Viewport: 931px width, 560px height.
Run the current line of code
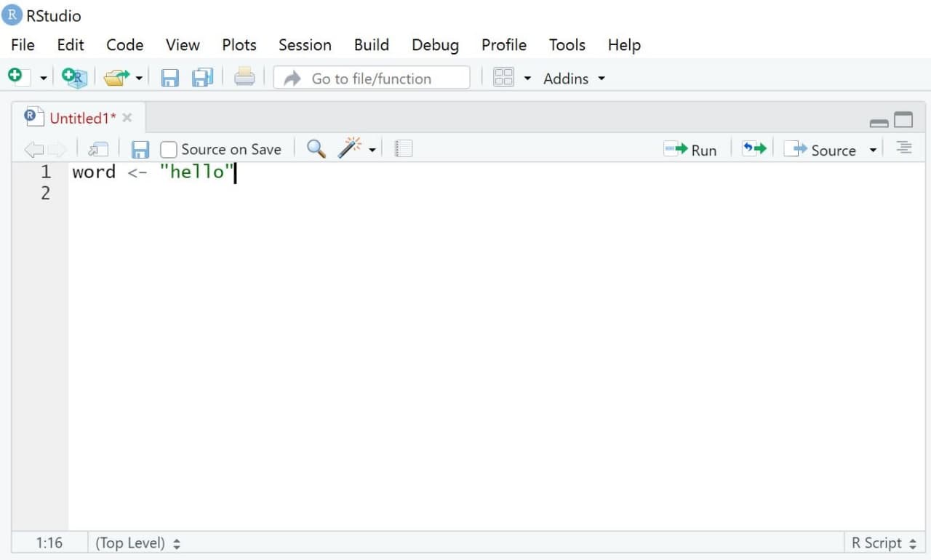tap(690, 149)
